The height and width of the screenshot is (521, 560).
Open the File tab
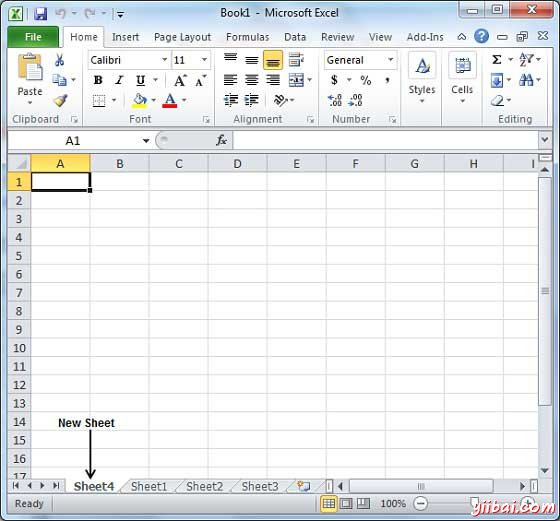(x=33, y=37)
